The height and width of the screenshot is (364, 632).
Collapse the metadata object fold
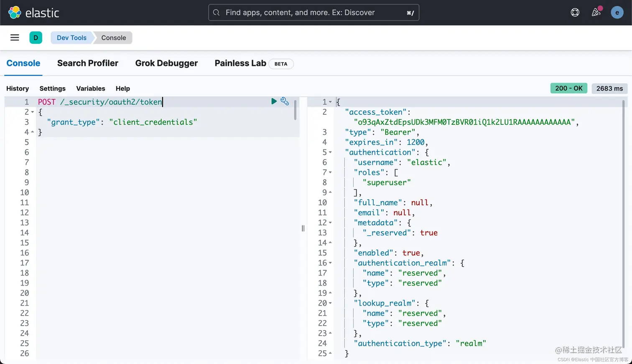(x=330, y=223)
